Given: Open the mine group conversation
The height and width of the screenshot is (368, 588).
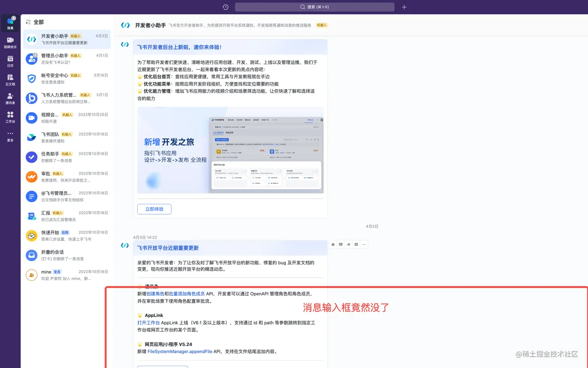Looking at the screenshot, I should tap(67, 275).
